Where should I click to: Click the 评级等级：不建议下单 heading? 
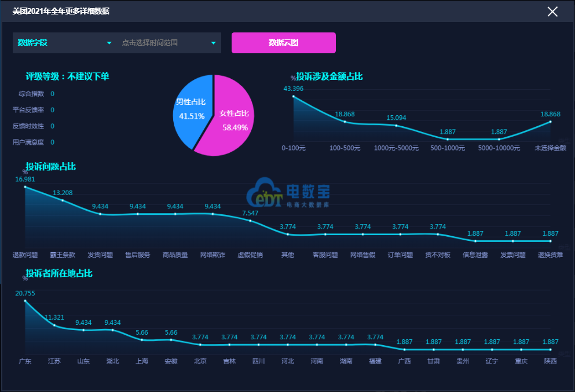pyautogui.click(x=67, y=76)
